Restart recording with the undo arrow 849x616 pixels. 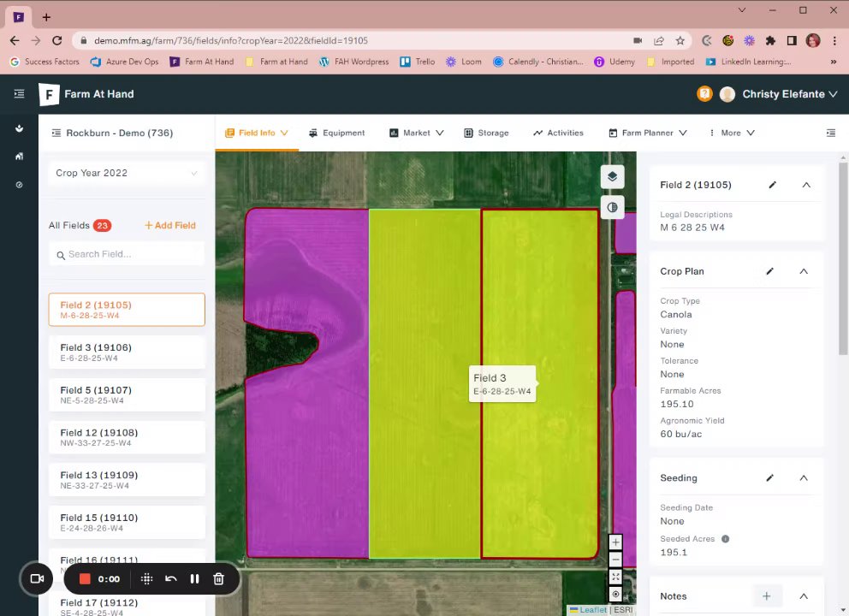tap(170, 578)
